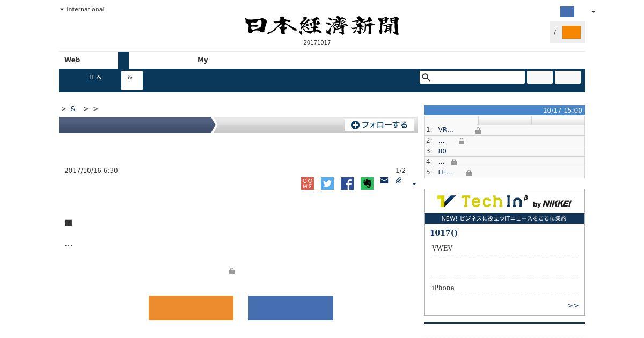Open the International edition dropdown
Viewport: 644px width, 338px height.
82,9
